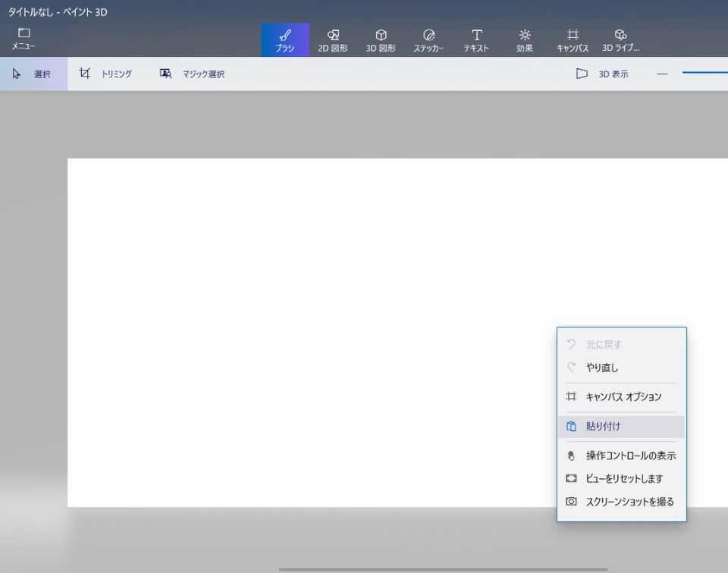Image resolution: width=728 pixels, height=573 pixels.
Task: Activate the 選択 select tool
Action: pos(33,74)
